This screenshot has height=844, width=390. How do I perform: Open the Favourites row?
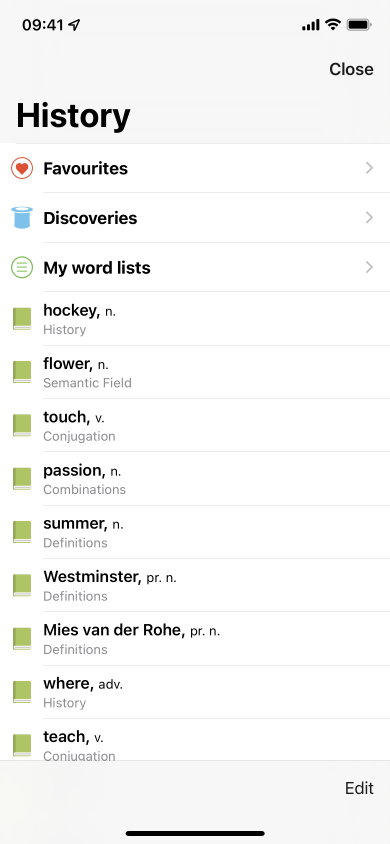195,168
